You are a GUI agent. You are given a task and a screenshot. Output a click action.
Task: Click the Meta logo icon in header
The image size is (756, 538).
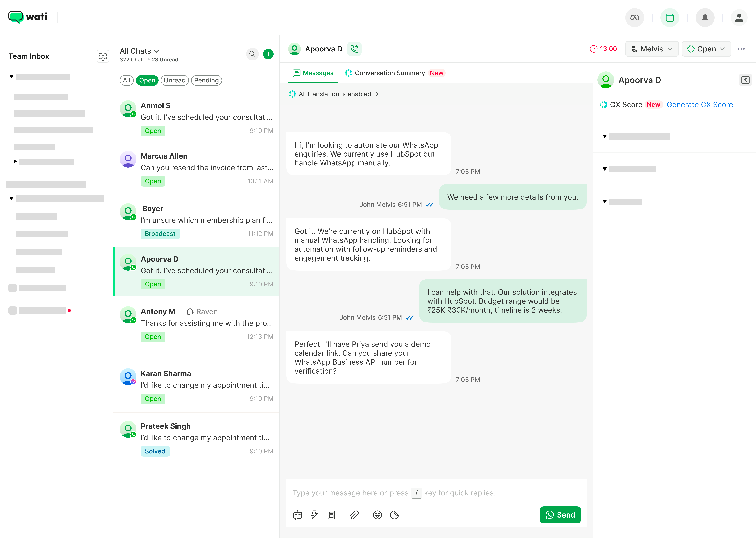[x=634, y=18]
